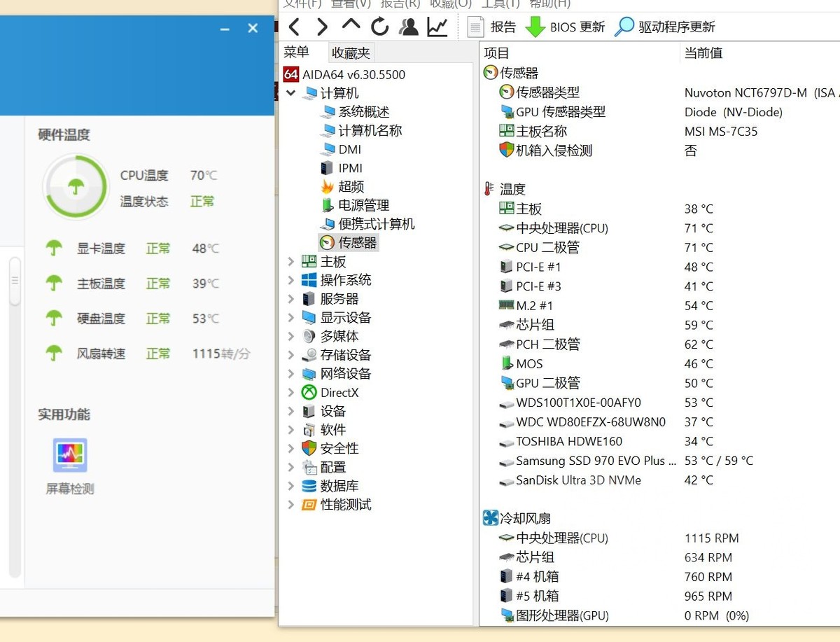Click the 风扇转速 row in left window
This screenshot has height=642, width=840.
(147, 354)
